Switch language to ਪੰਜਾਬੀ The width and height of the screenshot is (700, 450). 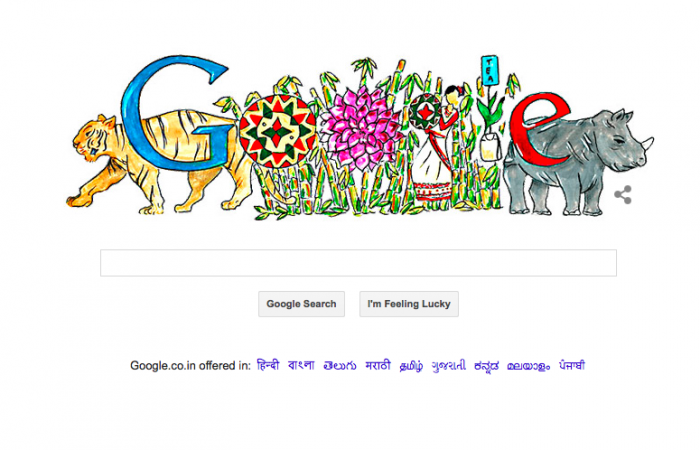coord(572,366)
